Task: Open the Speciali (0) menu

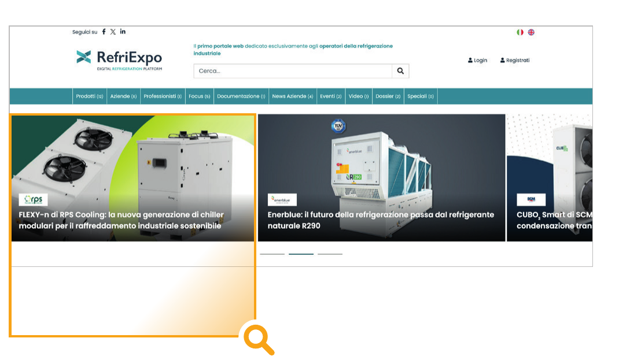Action: [421, 96]
